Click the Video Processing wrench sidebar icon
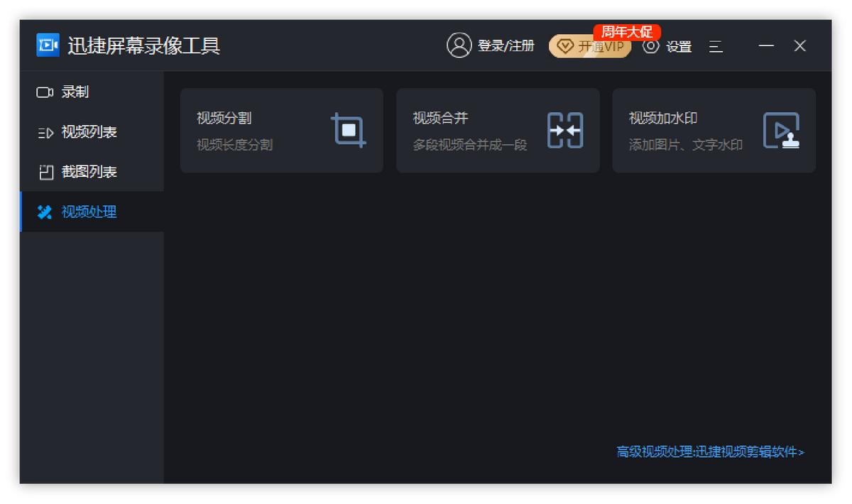The width and height of the screenshot is (852, 504). click(44, 212)
